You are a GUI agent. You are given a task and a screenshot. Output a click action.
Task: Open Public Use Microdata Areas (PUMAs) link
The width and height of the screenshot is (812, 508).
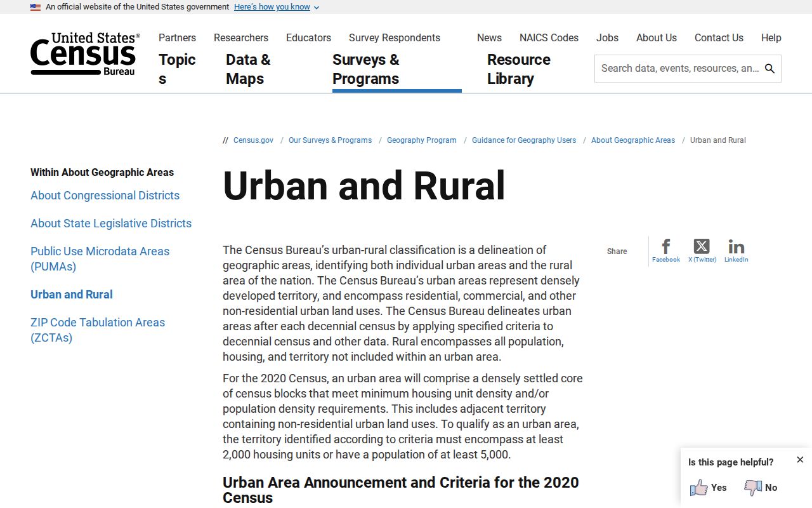100,259
